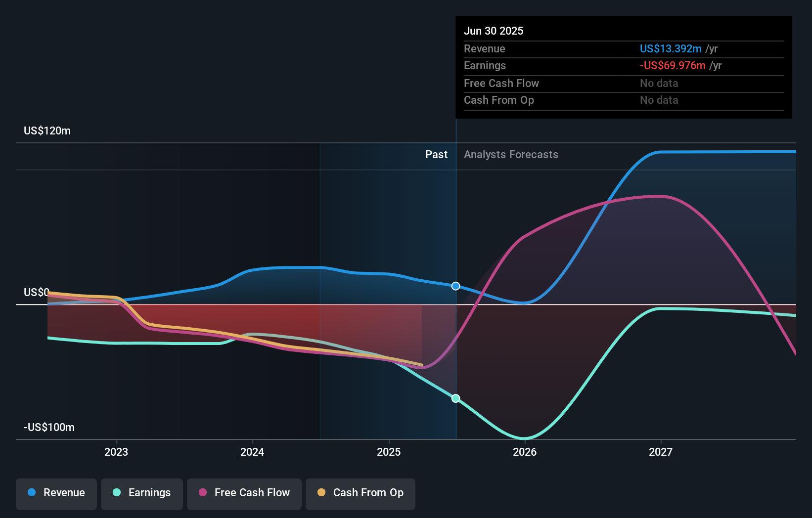Click the US$0 y-axis label

coord(37,292)
